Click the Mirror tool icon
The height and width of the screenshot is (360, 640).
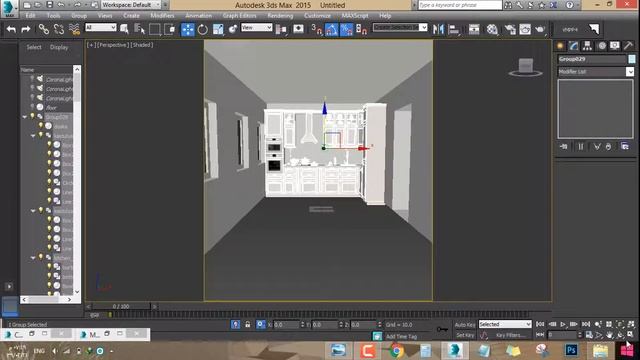point(438,29)
